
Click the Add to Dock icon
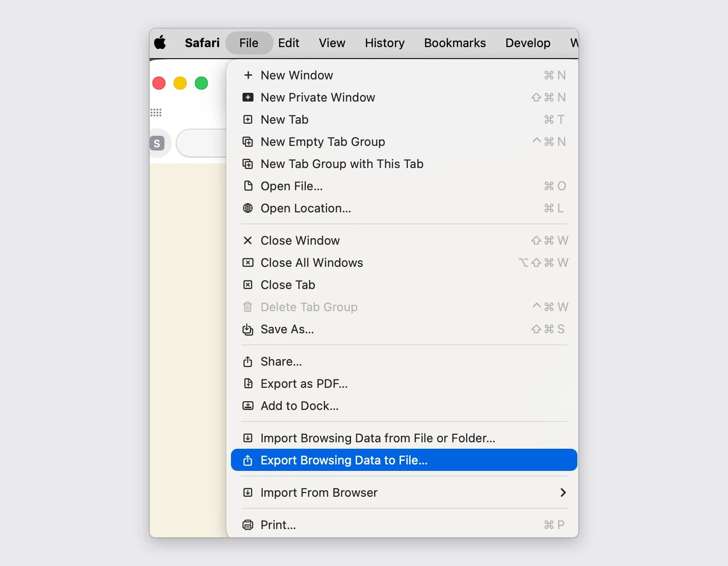point(248,406)
